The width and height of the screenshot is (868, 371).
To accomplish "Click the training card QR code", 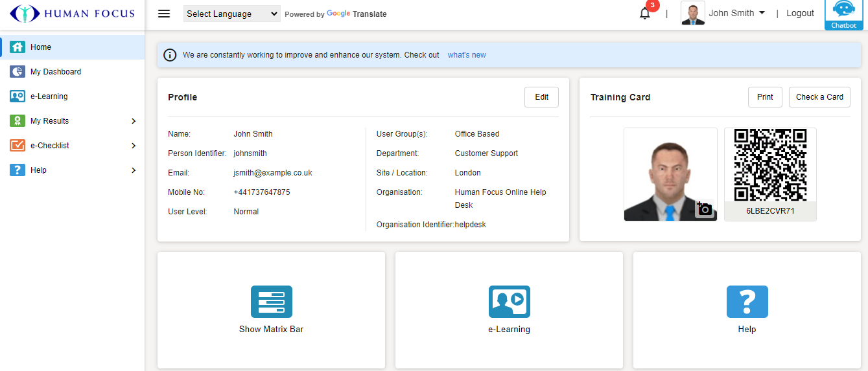I will pos(770,165).
